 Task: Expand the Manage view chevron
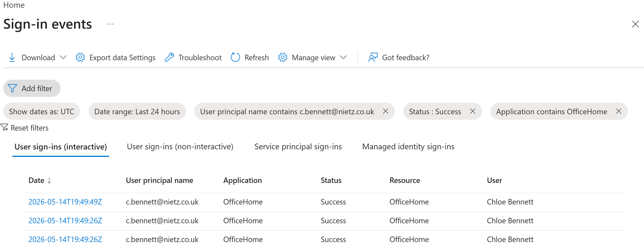343,57
